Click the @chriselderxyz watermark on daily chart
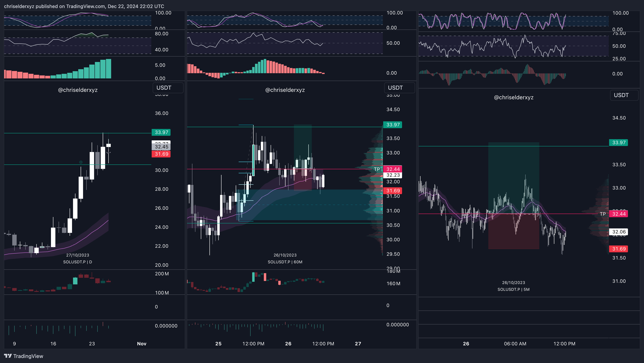Viewport: 644px width, 363px height. tap(78, 90)
